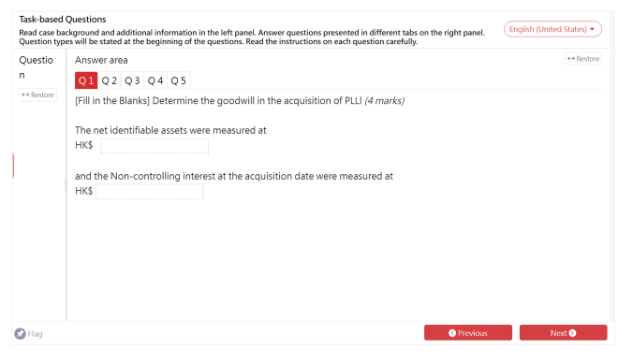Viewport: 633px width, 364px height.
Task: Click the caret arrow beside English (United States)
Action: 592,29
